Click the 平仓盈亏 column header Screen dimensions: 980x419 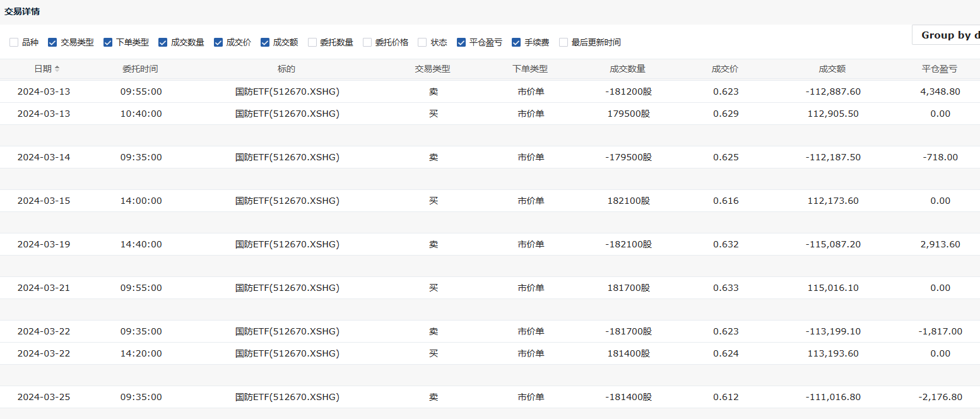click(940, 69)
